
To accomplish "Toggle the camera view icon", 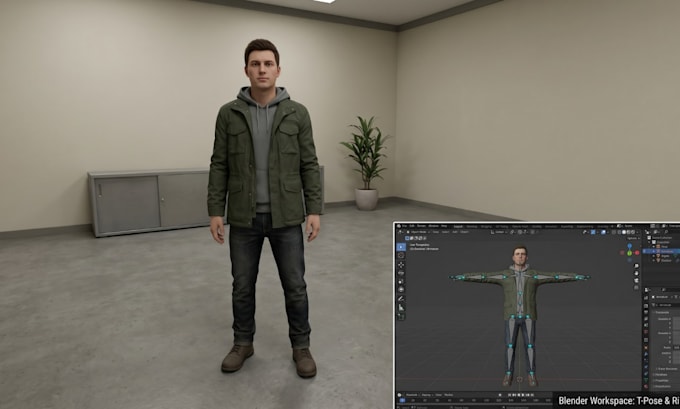I will [637, 280].
